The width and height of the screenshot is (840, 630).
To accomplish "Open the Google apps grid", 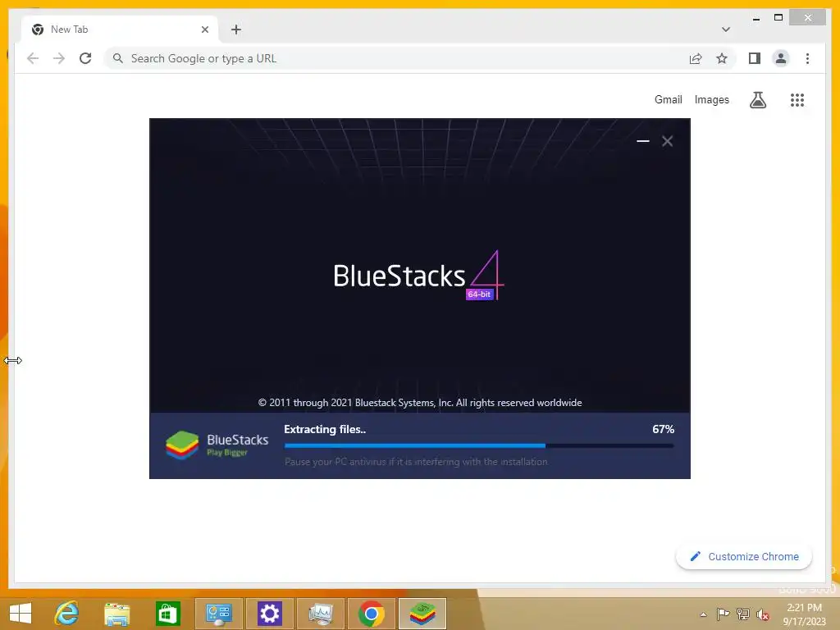I will point(797,99).
